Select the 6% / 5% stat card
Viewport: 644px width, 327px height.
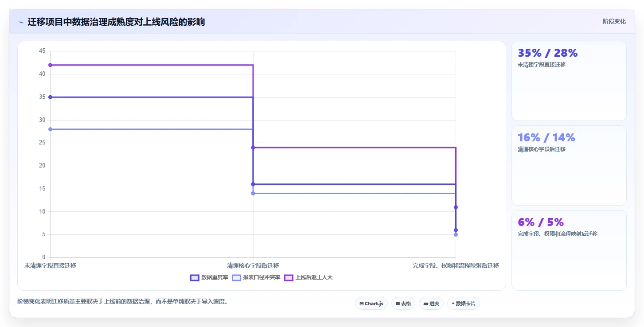coord(569,250)
